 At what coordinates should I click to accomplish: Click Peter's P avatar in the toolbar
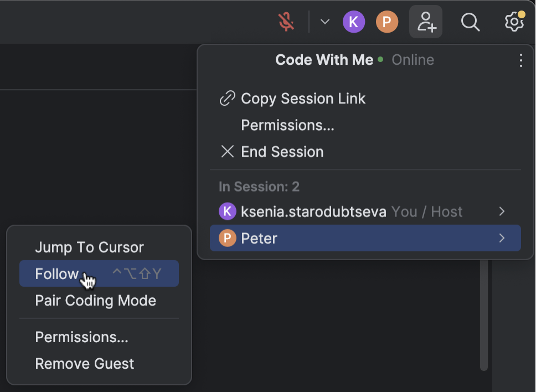(387, 22)
